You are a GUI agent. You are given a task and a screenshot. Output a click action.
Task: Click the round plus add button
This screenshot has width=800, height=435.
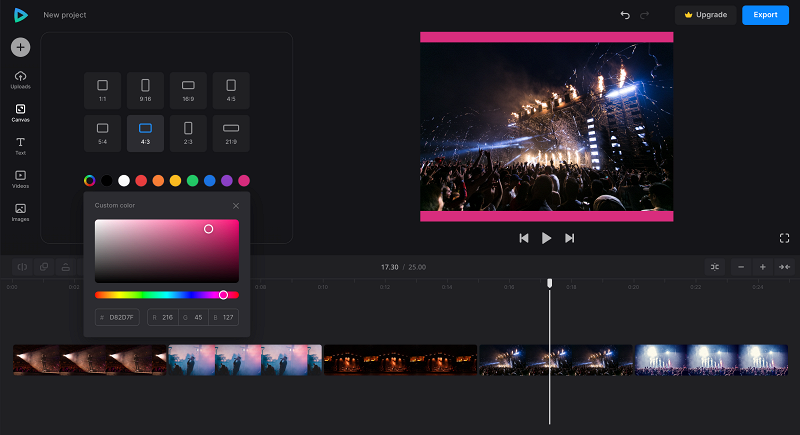20,47
